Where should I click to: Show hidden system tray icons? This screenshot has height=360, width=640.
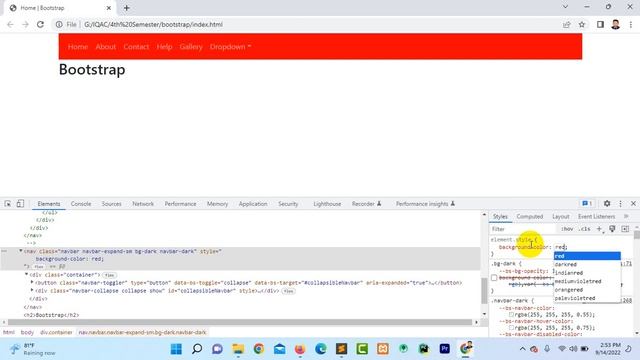click(522, 349)
